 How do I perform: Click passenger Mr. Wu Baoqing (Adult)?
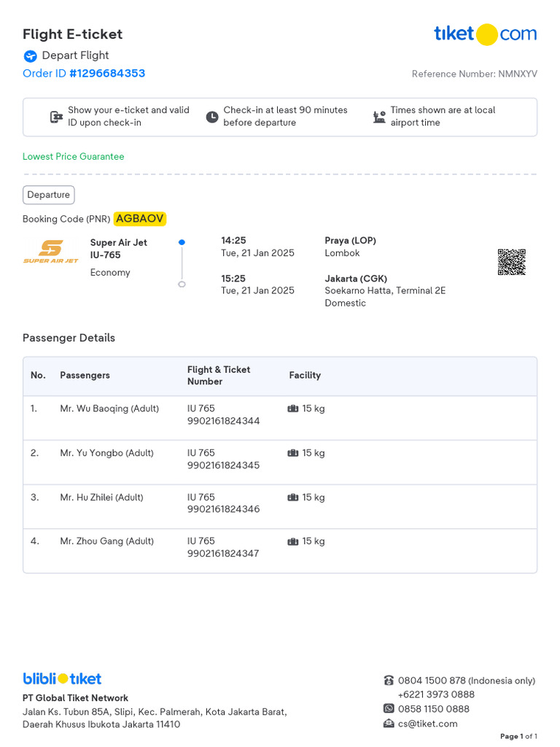coord(109,409)
